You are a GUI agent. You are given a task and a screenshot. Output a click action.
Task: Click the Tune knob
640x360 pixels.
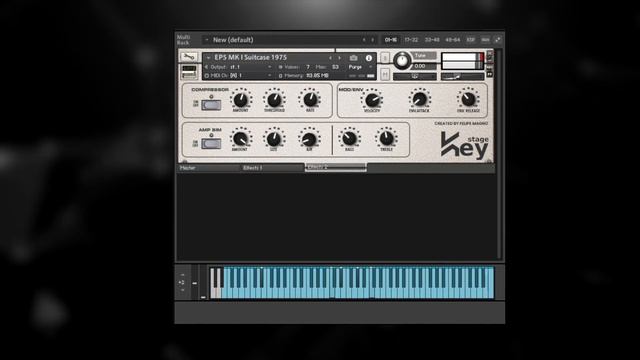click(402, 61)
